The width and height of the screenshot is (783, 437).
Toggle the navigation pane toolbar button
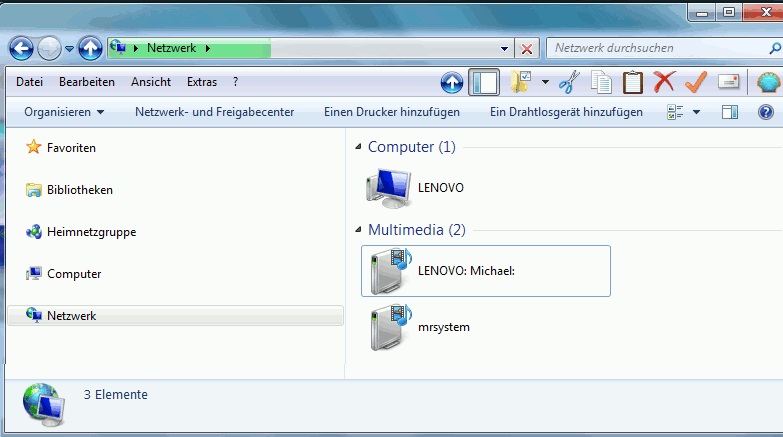tap(484, 82)
